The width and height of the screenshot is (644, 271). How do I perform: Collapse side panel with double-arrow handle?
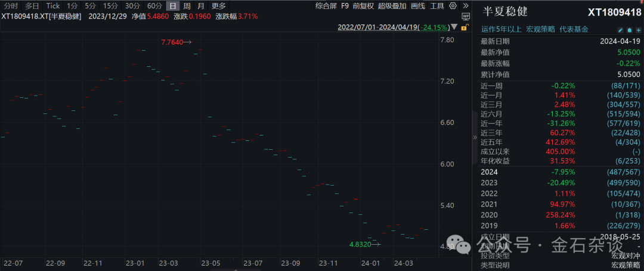tap(475, 137)
